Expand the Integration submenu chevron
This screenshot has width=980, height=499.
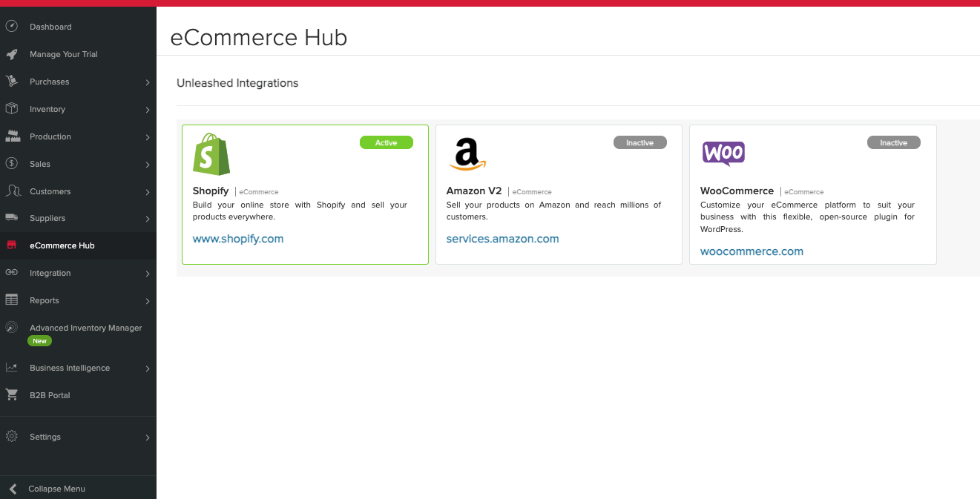[x=148, y=274]
